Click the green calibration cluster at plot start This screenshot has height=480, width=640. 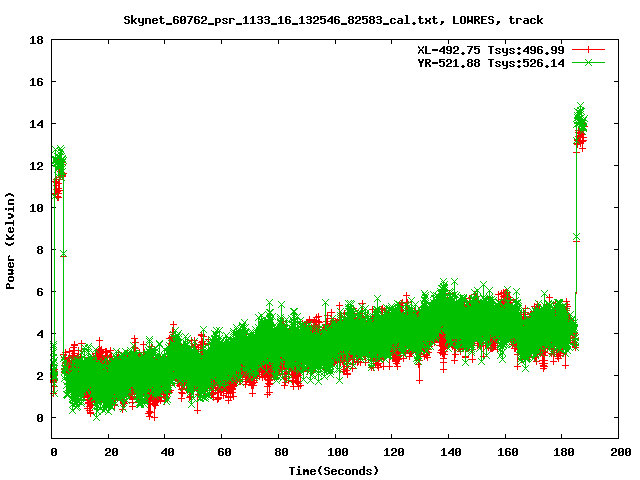(58, 161)
